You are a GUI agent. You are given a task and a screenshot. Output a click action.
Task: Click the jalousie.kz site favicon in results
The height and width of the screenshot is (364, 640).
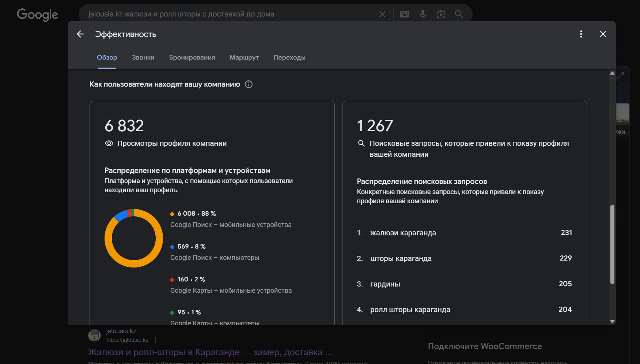94,335
